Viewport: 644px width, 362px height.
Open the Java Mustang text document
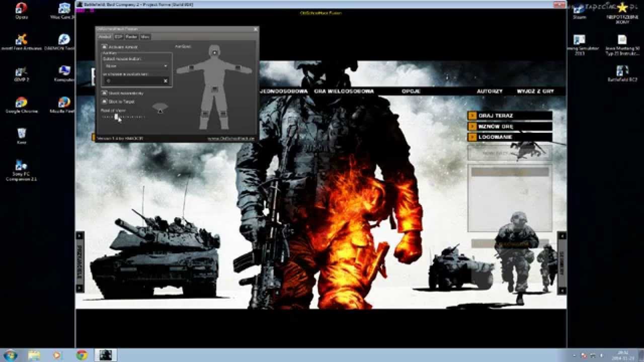(622, 44)
